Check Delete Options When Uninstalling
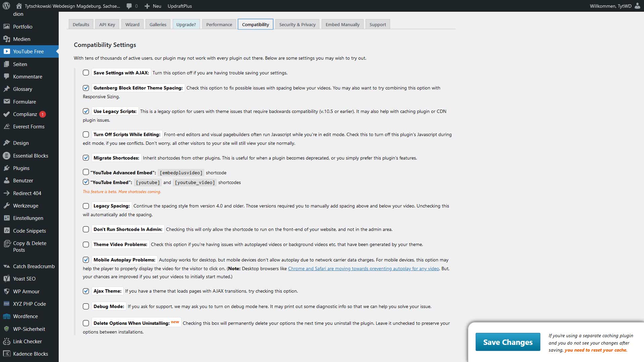Viewport: 644px width, 362px height. [86, 323]
